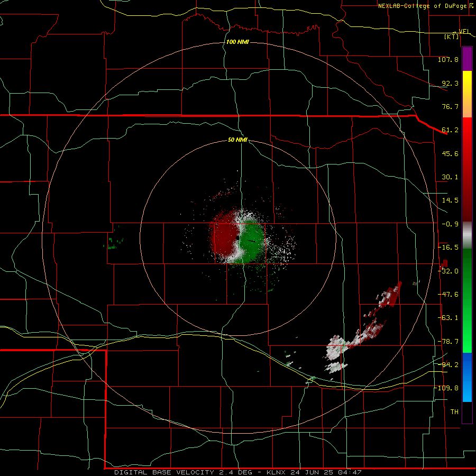Click the 76.7 legend value
476x476 pixels.
[x=450, y=106]
